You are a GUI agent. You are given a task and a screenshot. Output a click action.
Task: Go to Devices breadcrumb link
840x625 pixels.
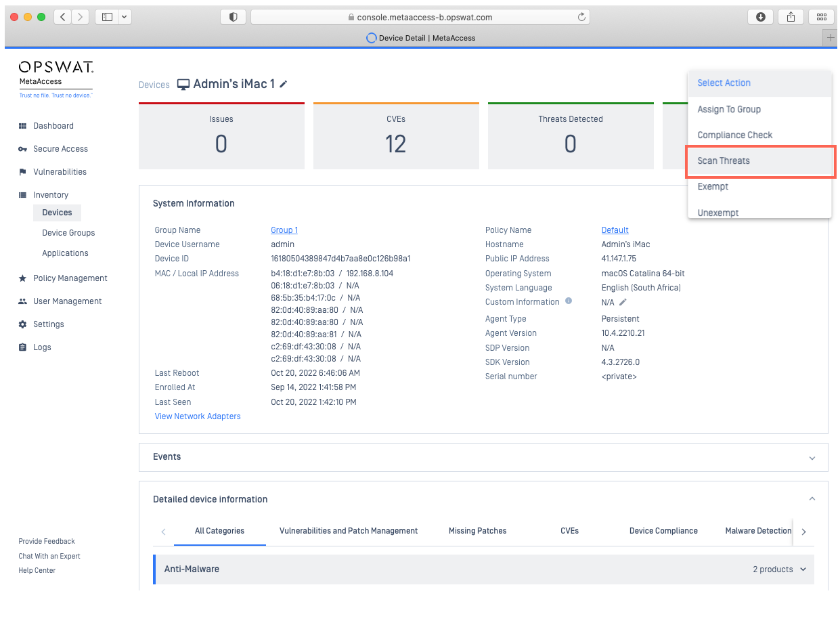154,85
